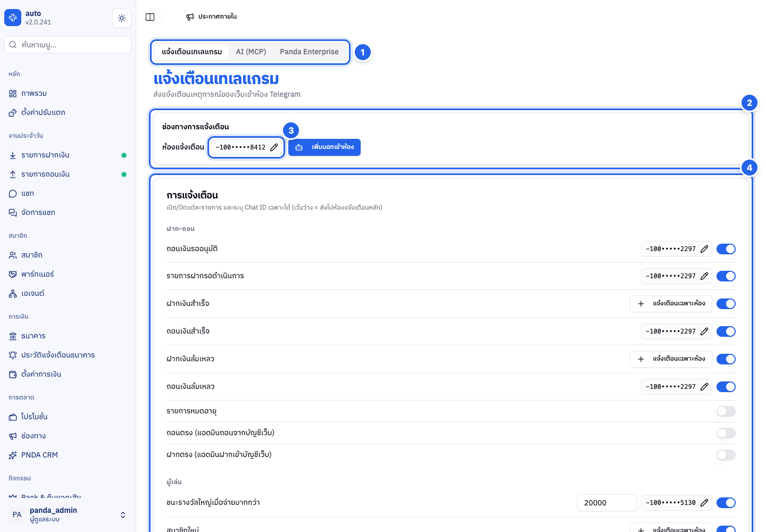Image resolution: width=766 pixels, height=532 pixels.
Task: Open สมาชิก members menu item
Action: 68,255
